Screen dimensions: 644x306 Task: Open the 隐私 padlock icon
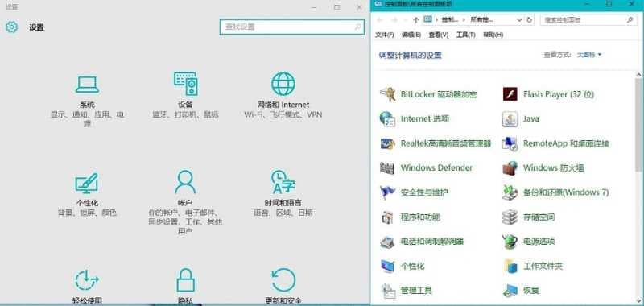pyautogui.click(x=185, y=280)
